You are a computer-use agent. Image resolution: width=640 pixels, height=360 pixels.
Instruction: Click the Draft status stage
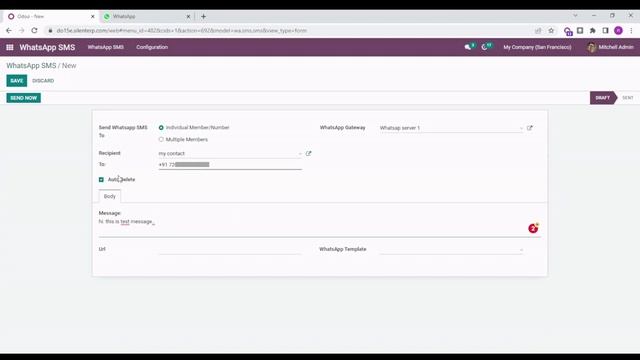602,98
